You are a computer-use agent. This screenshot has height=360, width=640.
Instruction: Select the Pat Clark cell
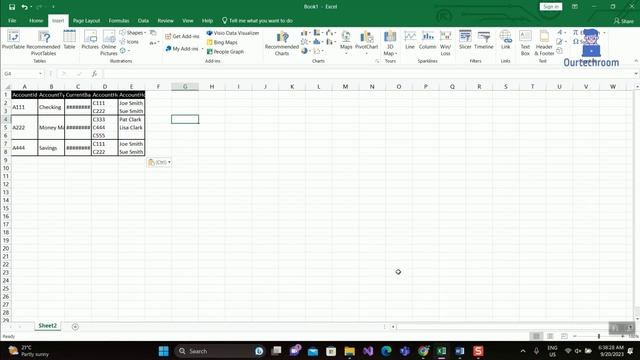[x=131, y=119]
